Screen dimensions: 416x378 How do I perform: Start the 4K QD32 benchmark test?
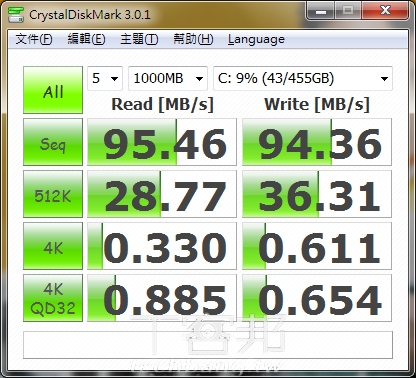pyautogui.click(x=53, y=298)
